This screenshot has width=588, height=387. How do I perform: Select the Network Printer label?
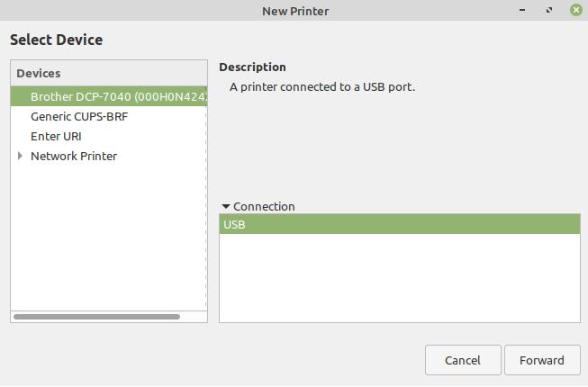74,156
